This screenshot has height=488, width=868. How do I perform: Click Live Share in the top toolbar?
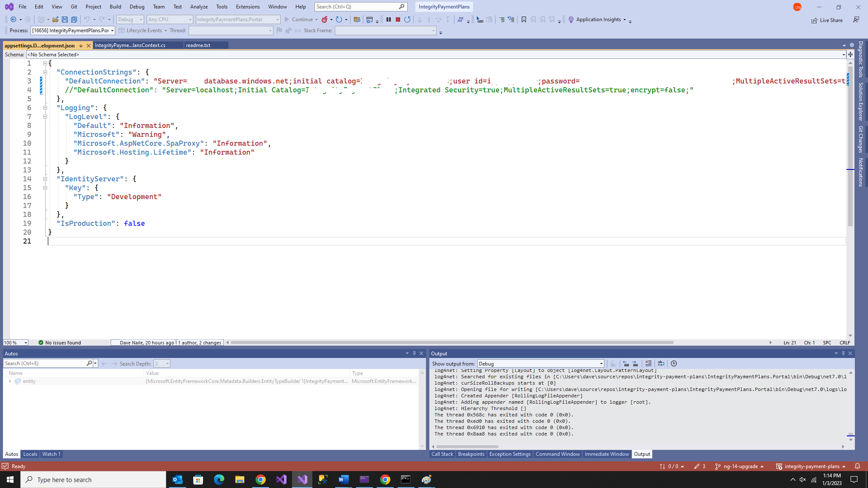click(x=827, y=20)
